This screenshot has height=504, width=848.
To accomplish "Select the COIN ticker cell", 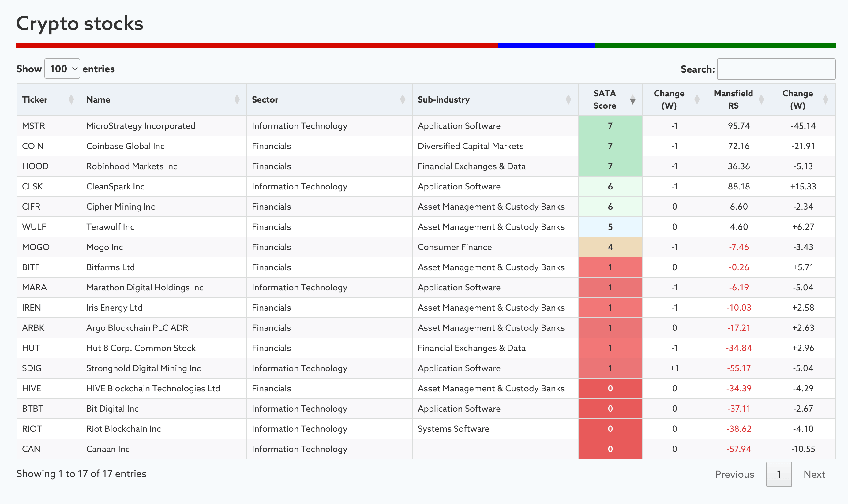I will point(49,146).
